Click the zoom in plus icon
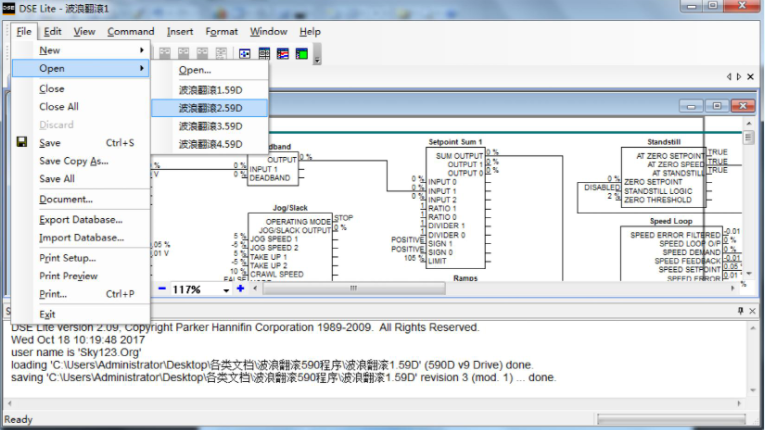This screenshot has width=765, height=430. (240, 289)
